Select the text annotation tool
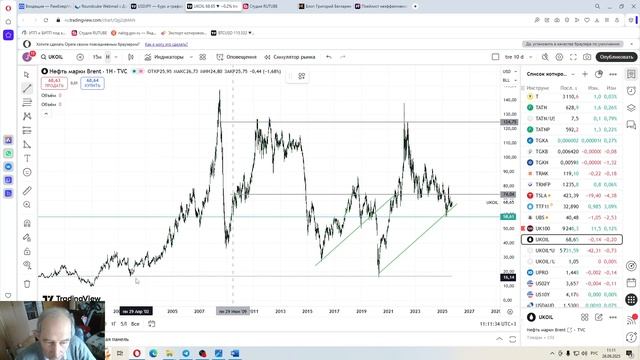 coord(27,158)
